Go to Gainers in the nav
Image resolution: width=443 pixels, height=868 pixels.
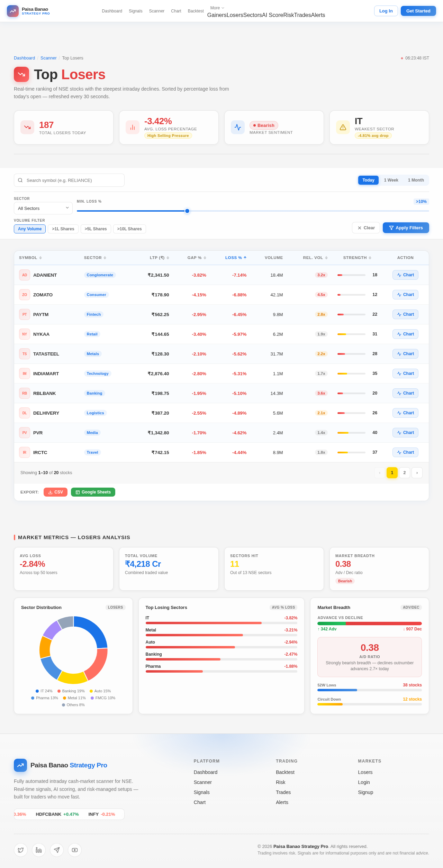[x=217, y=15]
